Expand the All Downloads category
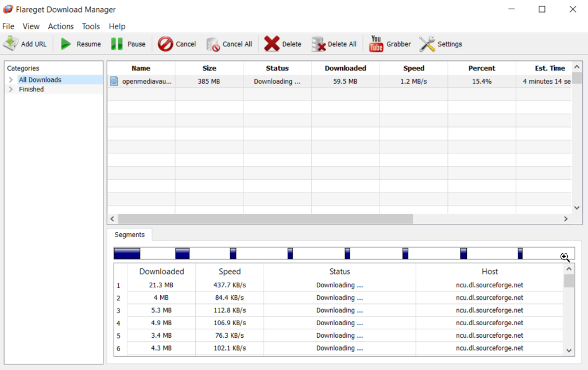 pos(11,79)
